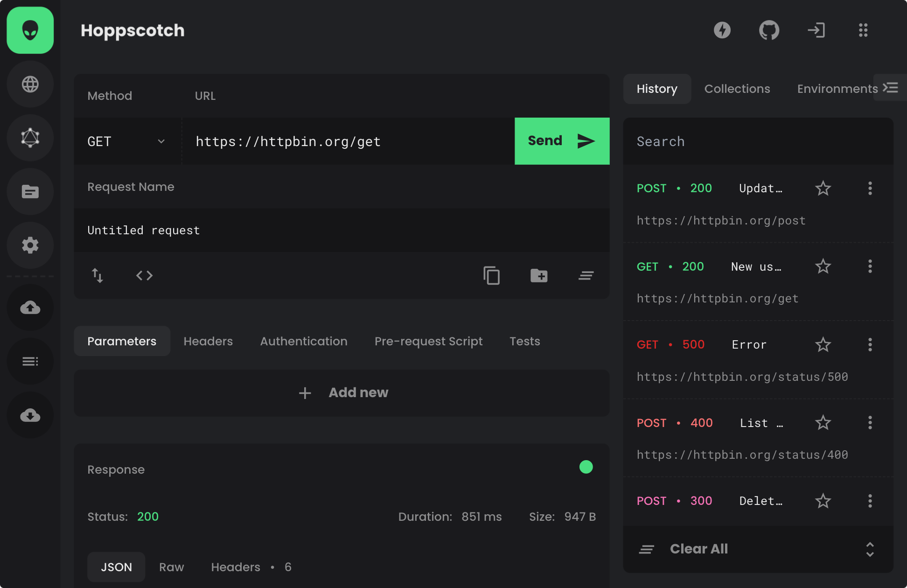The width and height of the screenshot is (907, 588).
Task: Star the POST 200 history entry
Action: (823, 188)
